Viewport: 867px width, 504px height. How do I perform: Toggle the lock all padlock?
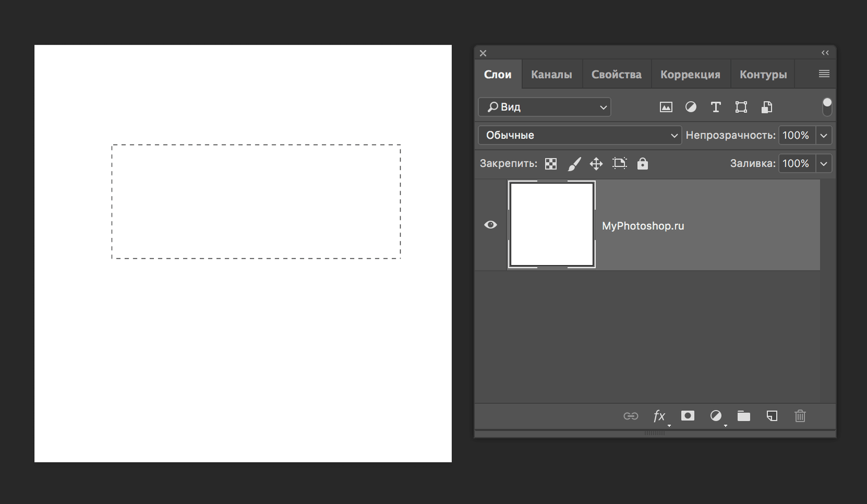coord(642,164)
